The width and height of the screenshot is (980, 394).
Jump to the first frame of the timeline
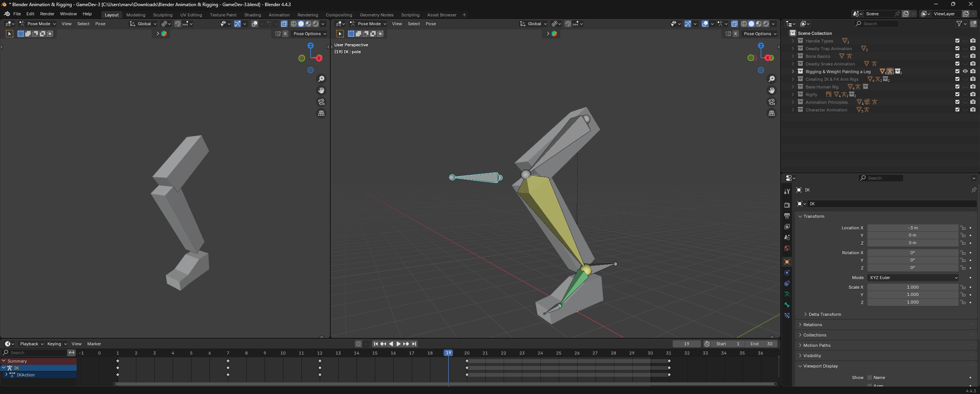tap(376, 344)
